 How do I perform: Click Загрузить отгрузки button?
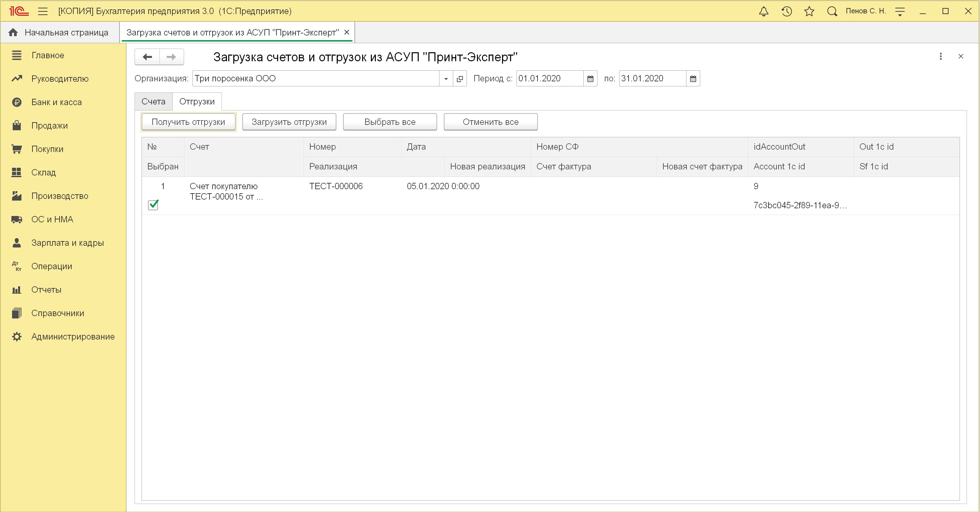tap(289, 122)
